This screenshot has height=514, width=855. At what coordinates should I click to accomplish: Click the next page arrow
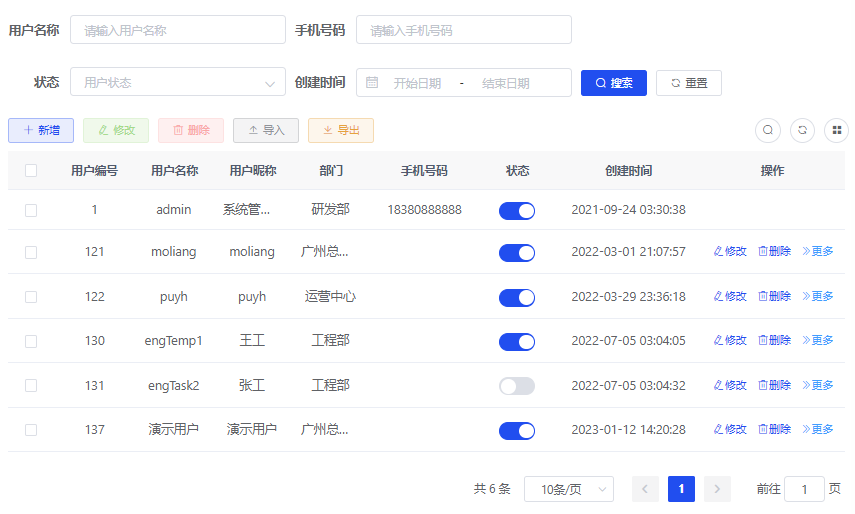[717, 489]
